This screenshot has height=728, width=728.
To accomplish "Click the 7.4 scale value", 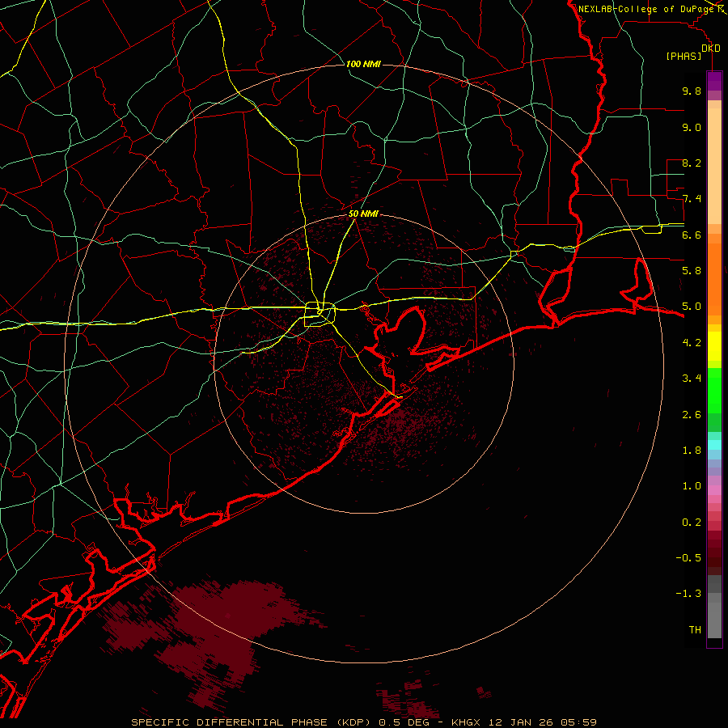I will point(692,199).
